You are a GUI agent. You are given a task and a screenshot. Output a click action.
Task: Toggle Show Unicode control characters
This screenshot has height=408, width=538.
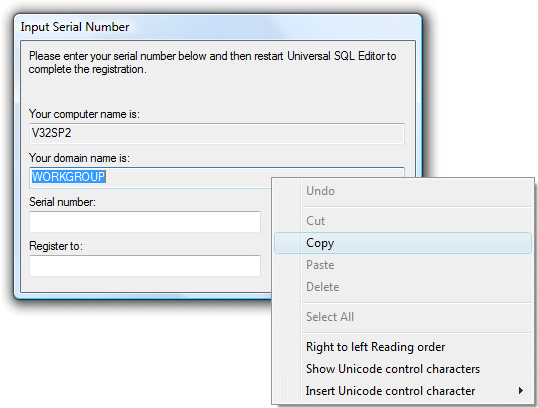point(403,369)
